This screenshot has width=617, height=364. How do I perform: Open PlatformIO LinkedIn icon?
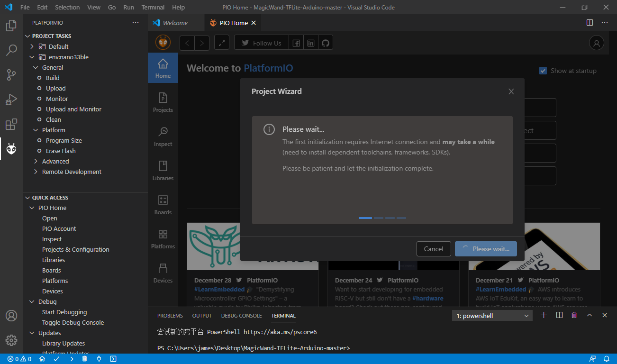click(x=311, y=43)
